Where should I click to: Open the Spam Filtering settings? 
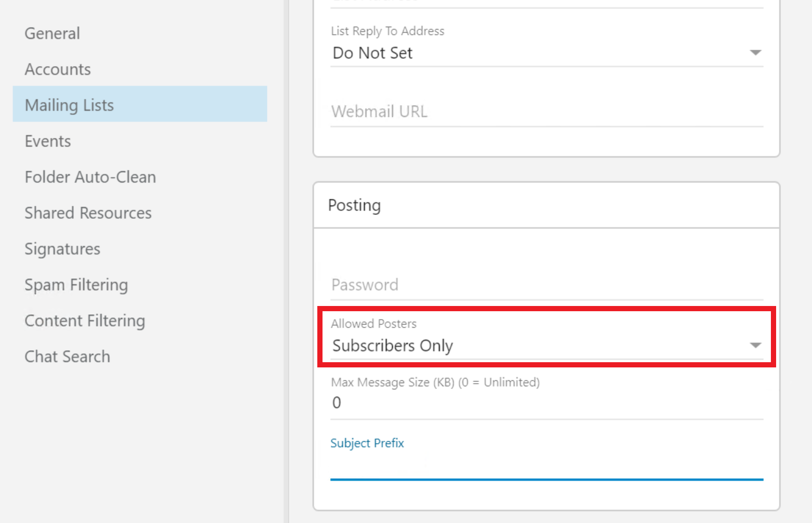coord(76,285)
